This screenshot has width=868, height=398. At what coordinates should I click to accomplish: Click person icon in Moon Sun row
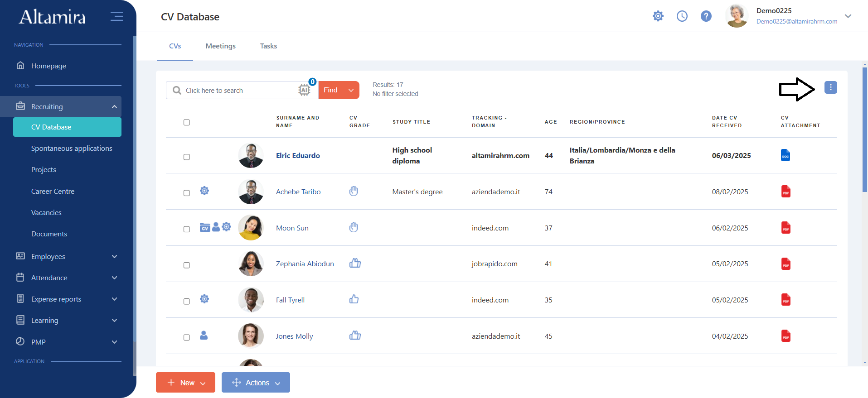tap(216, 227)
